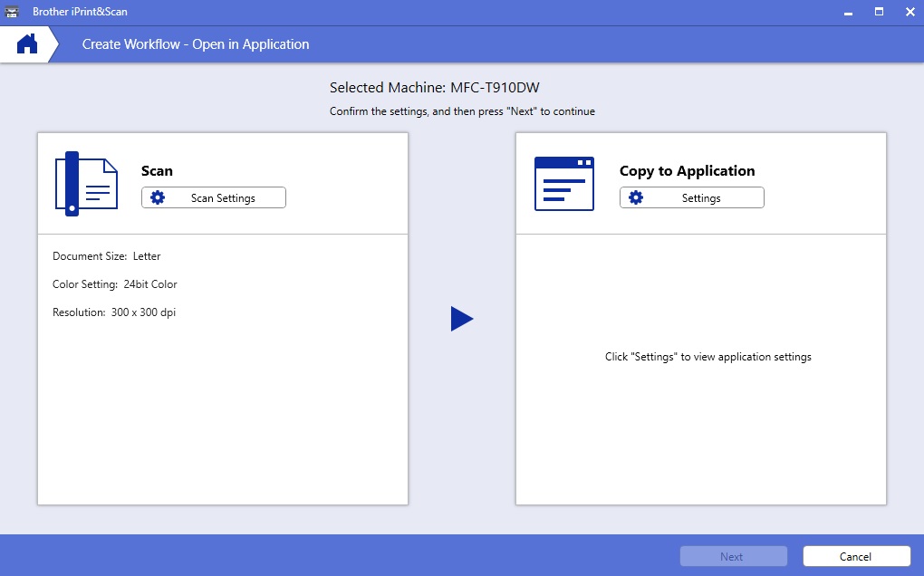Click the application window icon beside Copy to Application
This screenshot has width=924, height=576.
[563, 184]
